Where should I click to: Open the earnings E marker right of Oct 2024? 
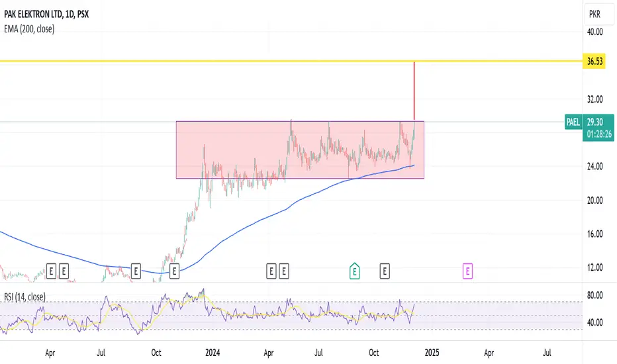(x=385, y=271)
